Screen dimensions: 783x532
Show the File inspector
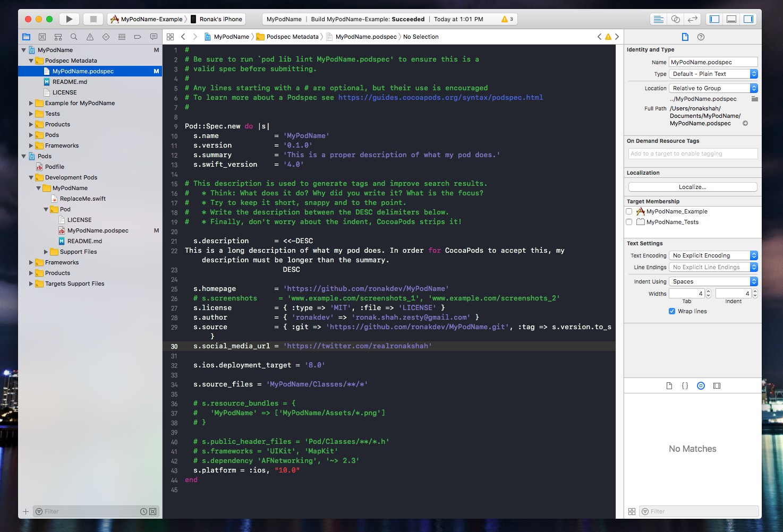click(x=685, y=37)
